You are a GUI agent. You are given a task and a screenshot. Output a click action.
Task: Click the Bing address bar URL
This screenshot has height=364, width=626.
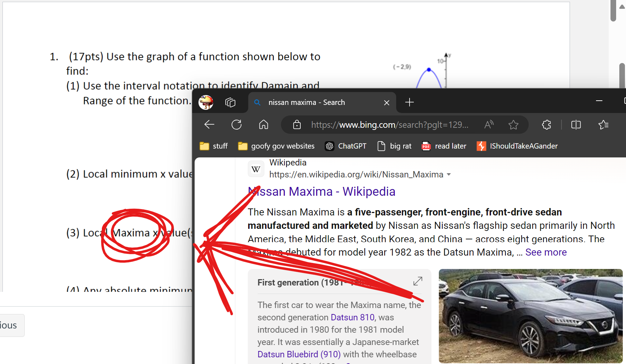click(x=389, y=125)
